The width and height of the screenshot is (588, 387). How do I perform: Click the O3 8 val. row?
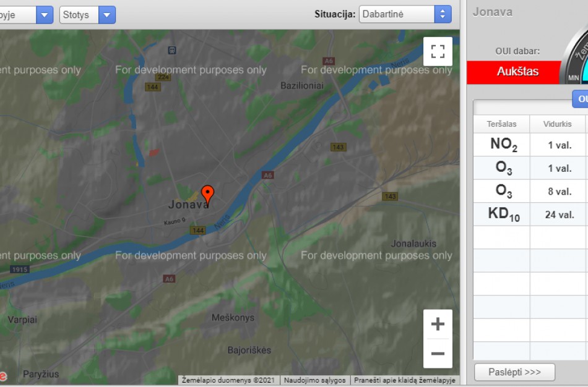[x=530, y=192]
